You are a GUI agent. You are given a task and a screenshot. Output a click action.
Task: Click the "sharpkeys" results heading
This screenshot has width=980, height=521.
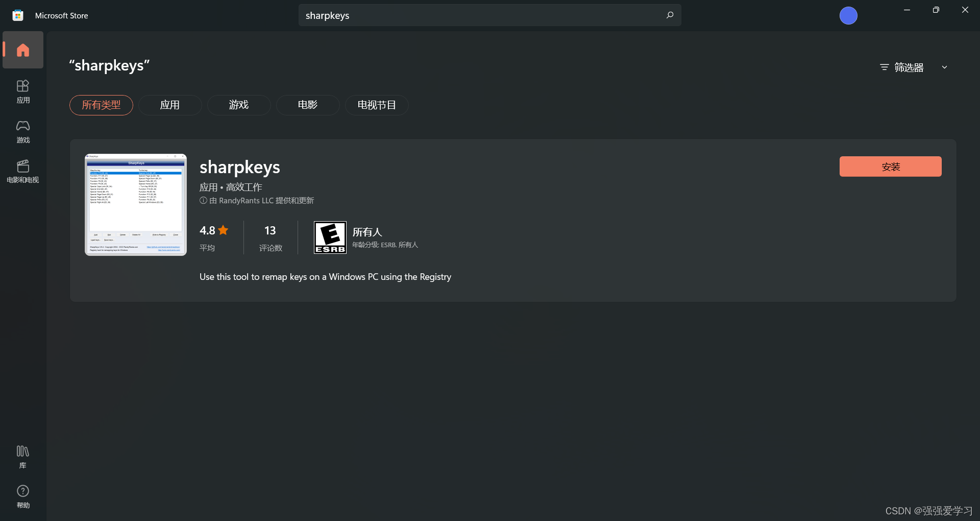click(x=109, y=66)
